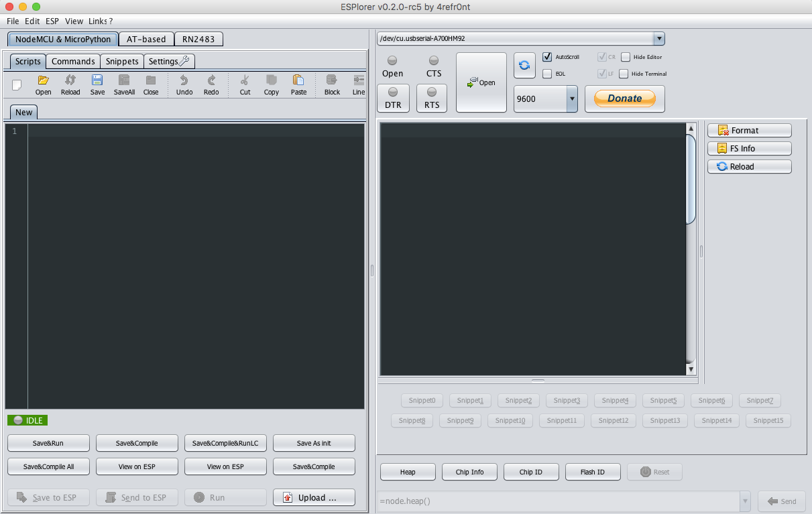Click Flash ID button
This screenshot has width=812, height=514.
pyautogui.click(x=593, y=472)
